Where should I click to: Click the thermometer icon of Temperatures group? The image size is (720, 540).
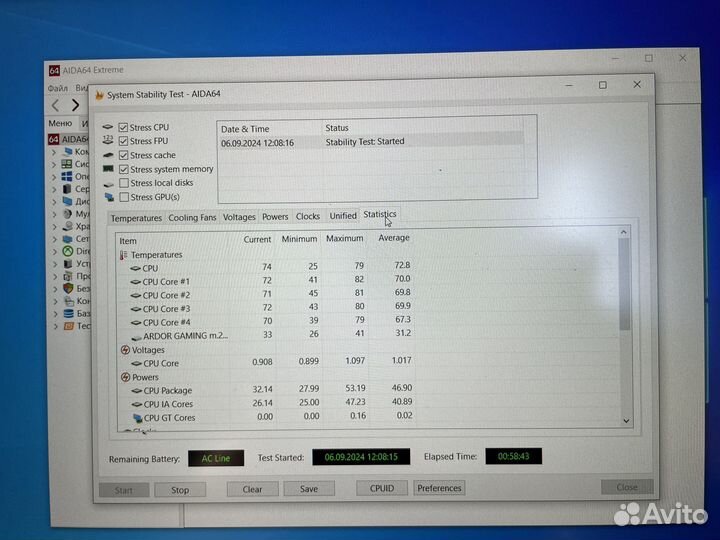(x=124, y=255)
